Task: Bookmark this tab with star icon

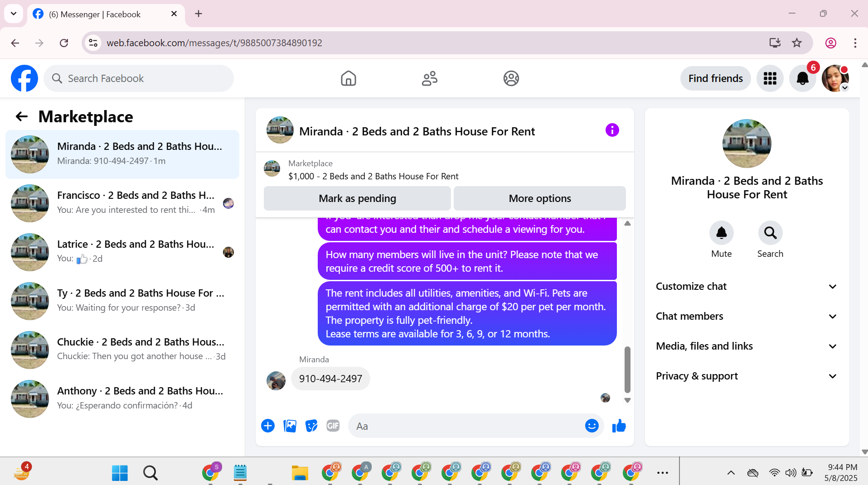Action: [797, 43]
